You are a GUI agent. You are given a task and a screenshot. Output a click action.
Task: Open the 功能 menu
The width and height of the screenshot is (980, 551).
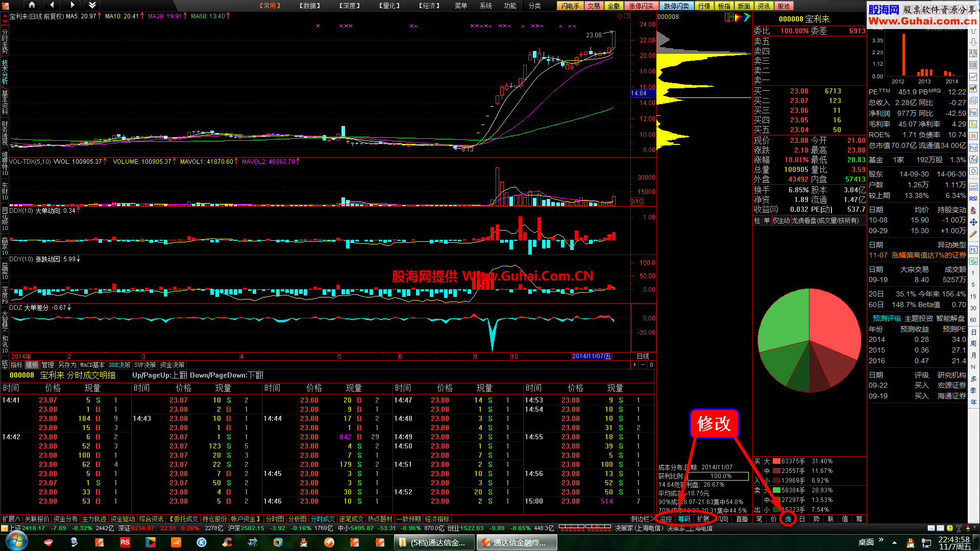click(x=510, y=6)
